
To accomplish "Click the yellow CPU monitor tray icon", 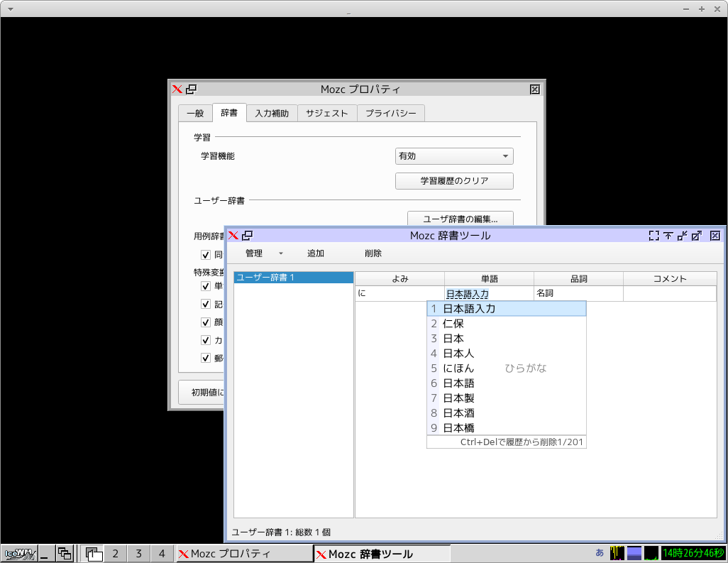I will tap(617, 553).
